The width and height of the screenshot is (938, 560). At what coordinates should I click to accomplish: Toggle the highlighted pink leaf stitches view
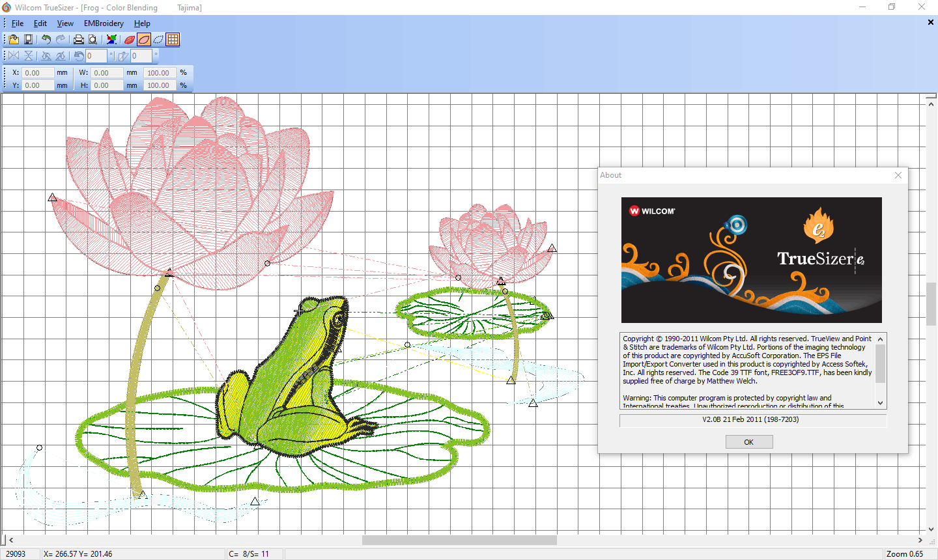click(x=144, y=40)
